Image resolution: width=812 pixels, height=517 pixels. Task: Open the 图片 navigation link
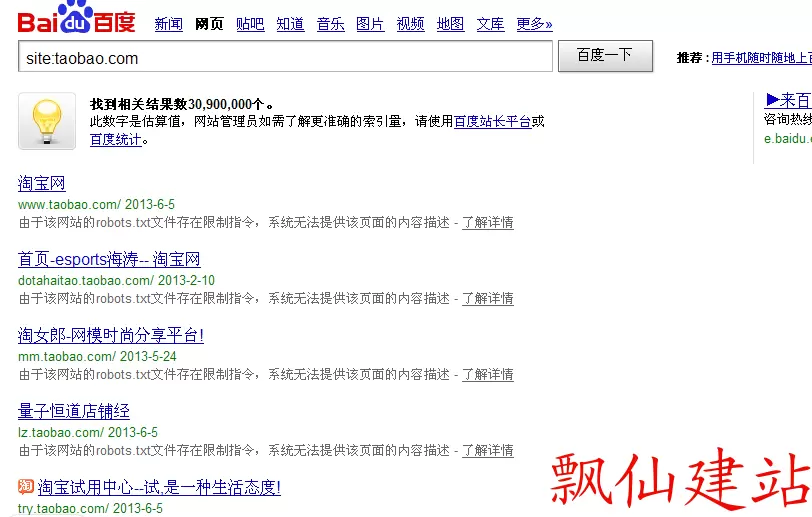click(x=370, y=24)
